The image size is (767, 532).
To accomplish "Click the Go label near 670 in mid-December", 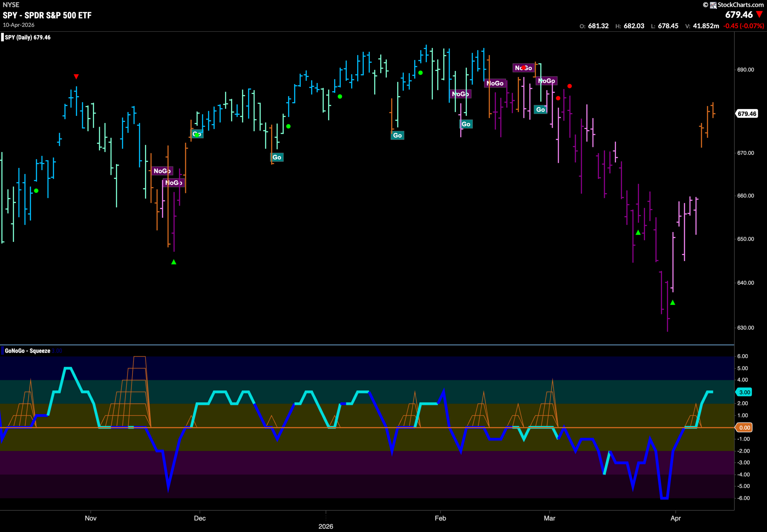I will click(x=277, y=157).
